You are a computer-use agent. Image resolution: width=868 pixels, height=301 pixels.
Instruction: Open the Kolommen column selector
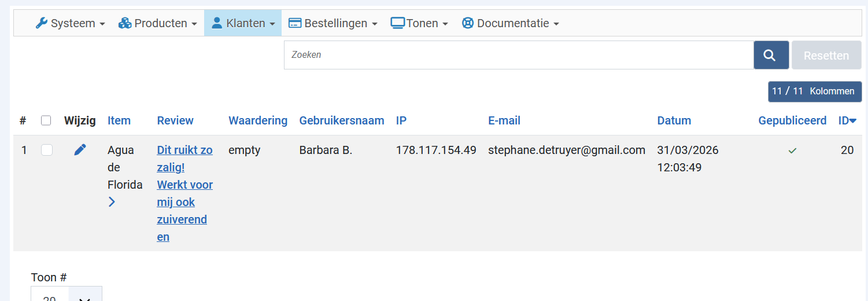pyautogui.click(x=814, y=91)
